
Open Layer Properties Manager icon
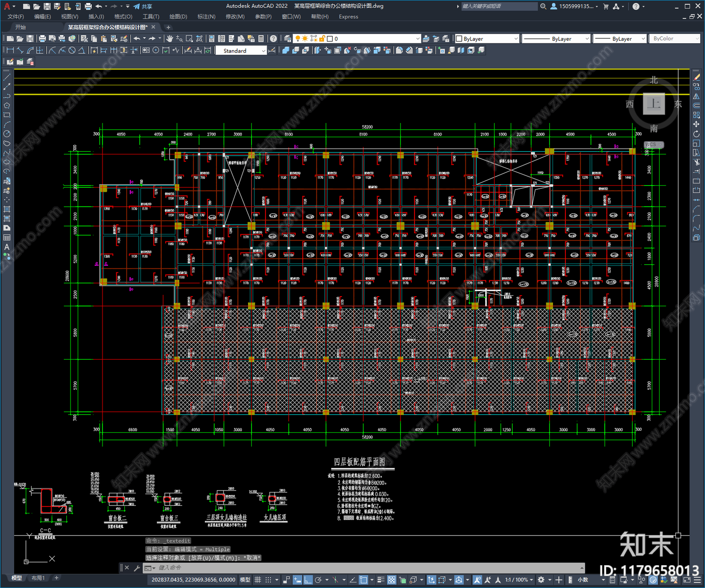pyautogui.click(x=288, y=39)
